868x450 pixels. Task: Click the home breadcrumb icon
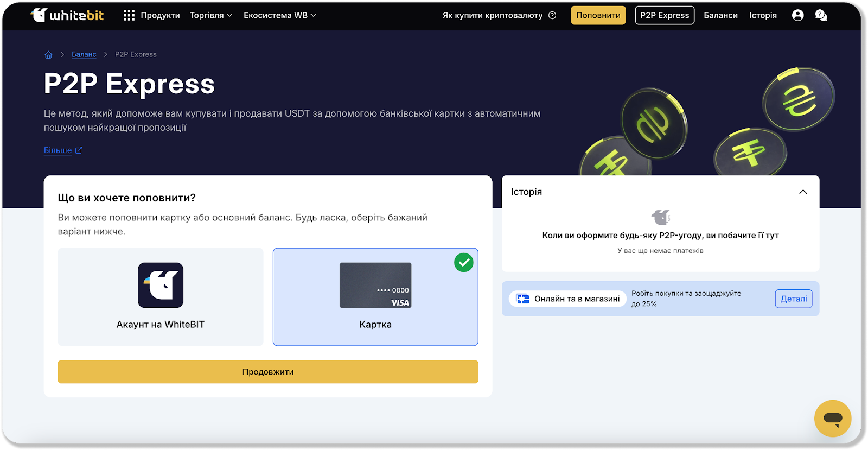coord(48,54)
